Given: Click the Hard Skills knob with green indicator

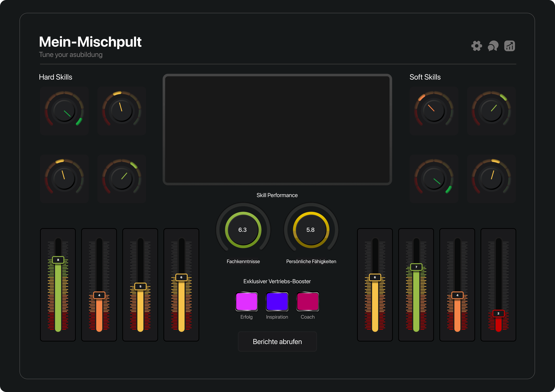Looking at the screenshot, I should 64,111.
